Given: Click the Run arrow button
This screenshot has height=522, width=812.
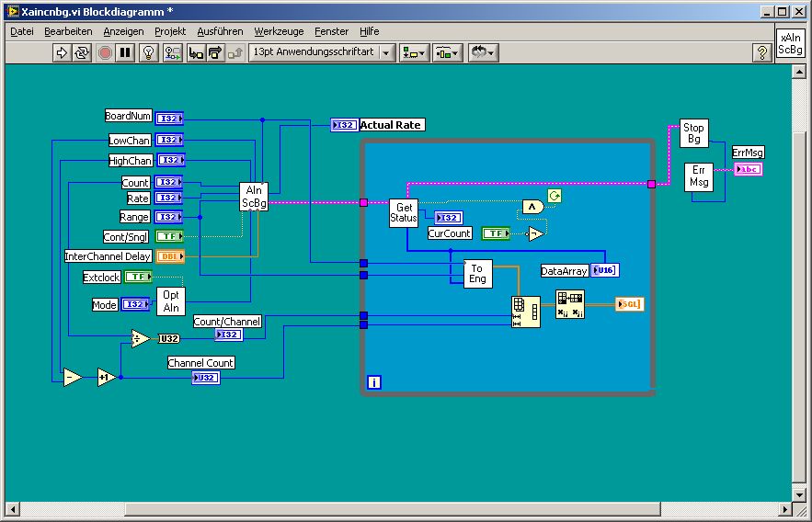Looking at the screenshot, I should [63, 52].
